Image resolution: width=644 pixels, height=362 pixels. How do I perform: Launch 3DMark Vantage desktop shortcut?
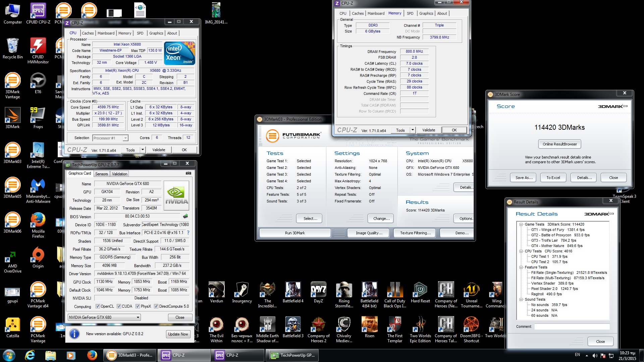click(13, 86)
